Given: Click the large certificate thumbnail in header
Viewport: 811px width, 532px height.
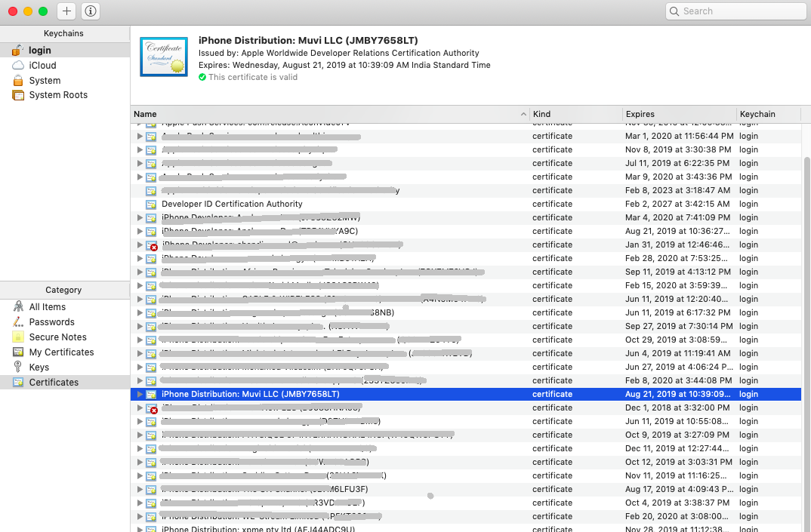Looking at the screenshot, I should (x=164, y=57).
